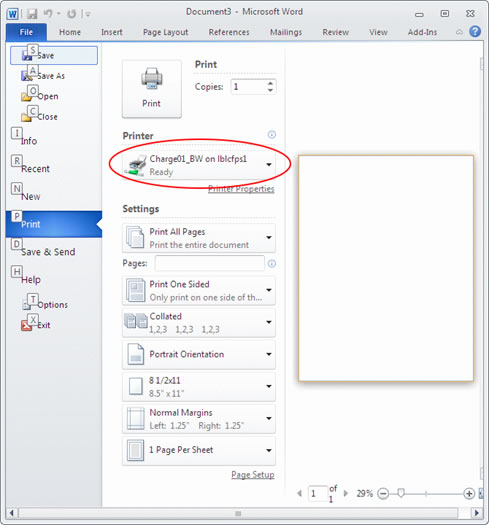Click the zoom slider handle

[401, 493]
